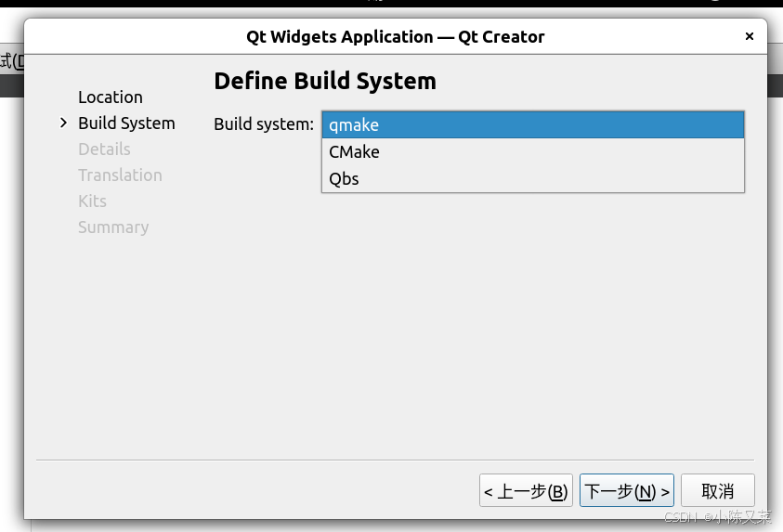Screen dimensions: 783x532
Task: Click the current-step arrow beside Build System
Action: click(x=63, y=123)
